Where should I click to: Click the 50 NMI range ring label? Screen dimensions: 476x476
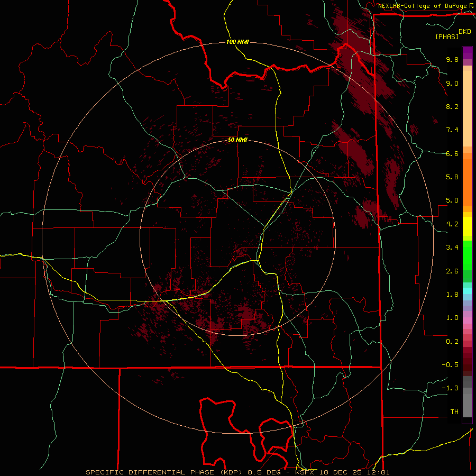(x=237, y=140)
